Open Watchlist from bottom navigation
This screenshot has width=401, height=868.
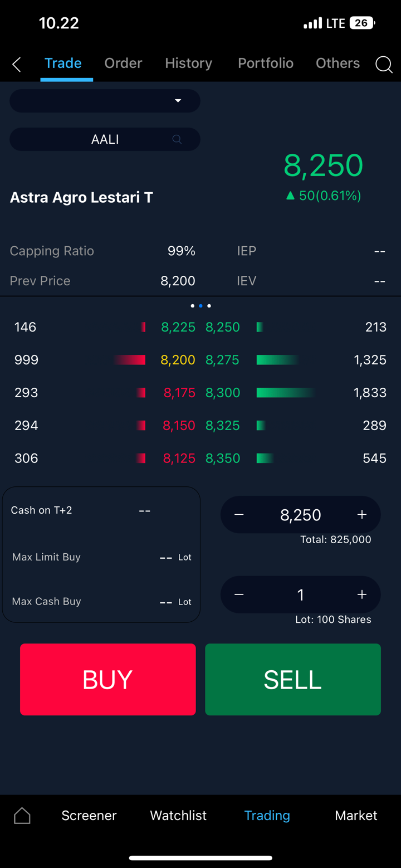(178, 816)
